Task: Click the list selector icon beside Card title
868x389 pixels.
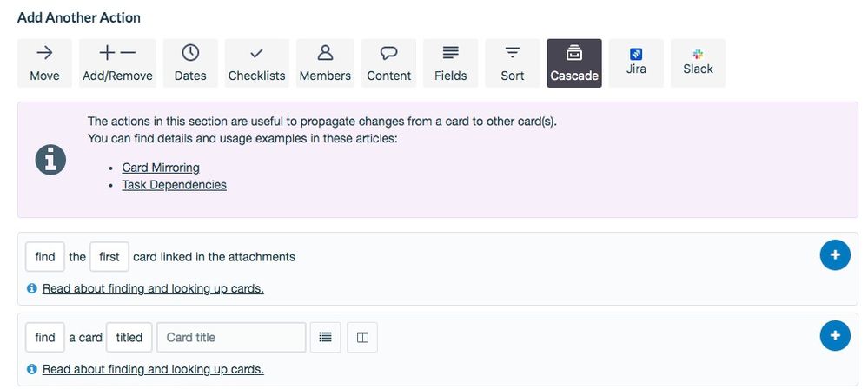Action: click(326, 338)
